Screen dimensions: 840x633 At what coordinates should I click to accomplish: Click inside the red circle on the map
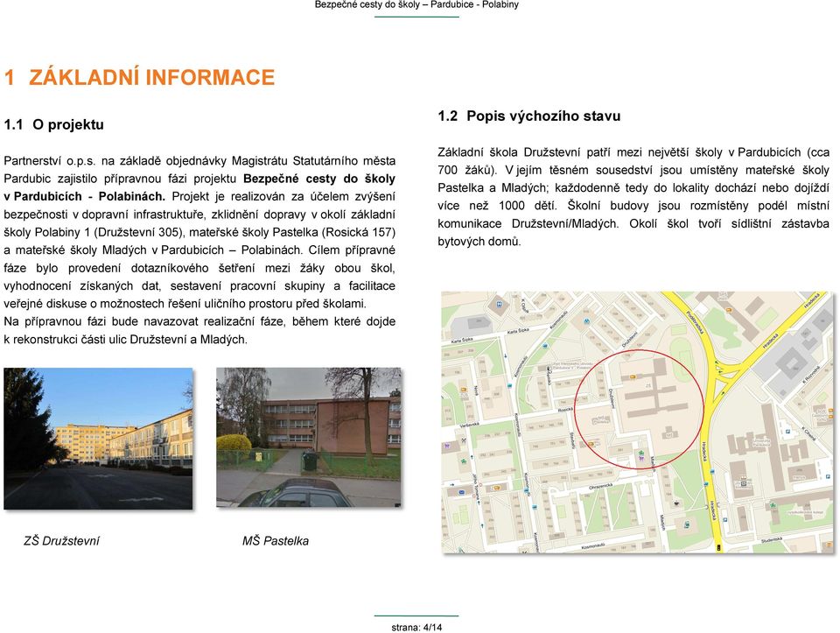639,410
